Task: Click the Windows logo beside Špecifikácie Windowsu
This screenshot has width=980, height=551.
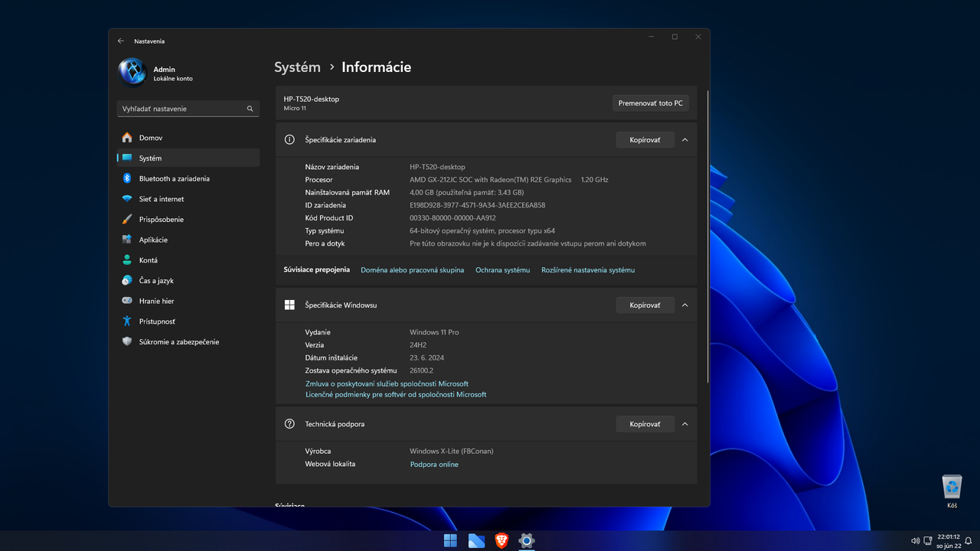Action: pos(289,305)
